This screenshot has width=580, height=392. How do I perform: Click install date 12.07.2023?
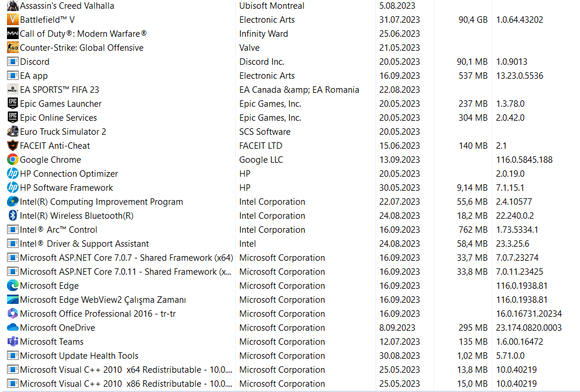(x=400, y=342)
